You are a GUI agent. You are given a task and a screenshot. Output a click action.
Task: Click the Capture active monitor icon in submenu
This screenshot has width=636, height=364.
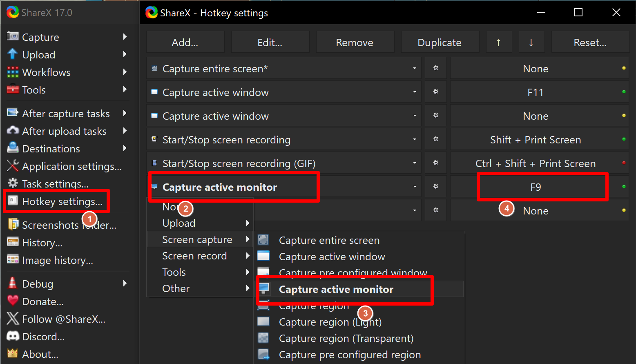tap(264, 288)
